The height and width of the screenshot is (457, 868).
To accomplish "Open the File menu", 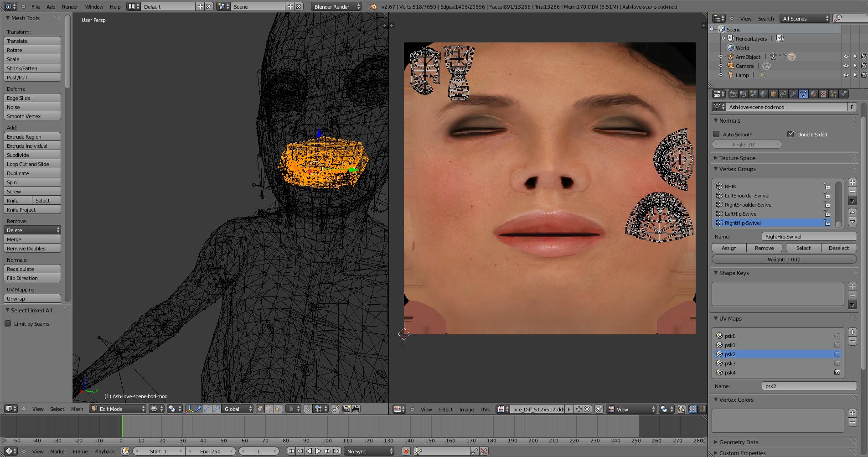I will click(x=35, y=6).
